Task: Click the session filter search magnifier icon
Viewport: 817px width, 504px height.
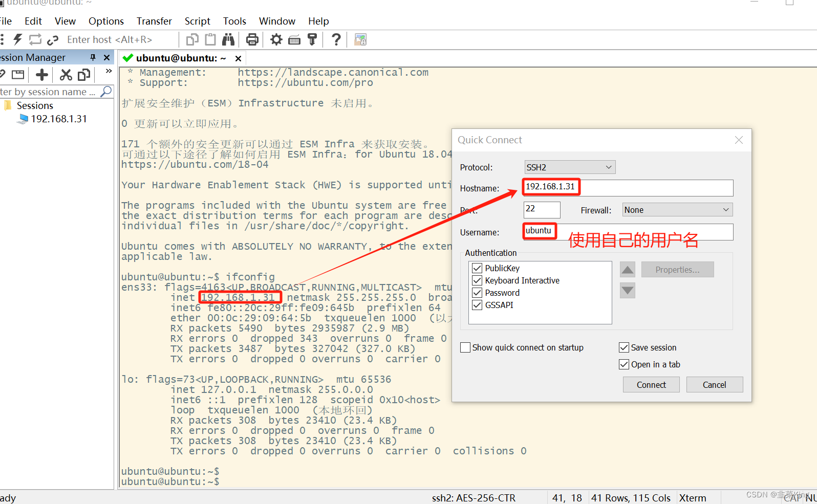Action: tap(106, 92)
